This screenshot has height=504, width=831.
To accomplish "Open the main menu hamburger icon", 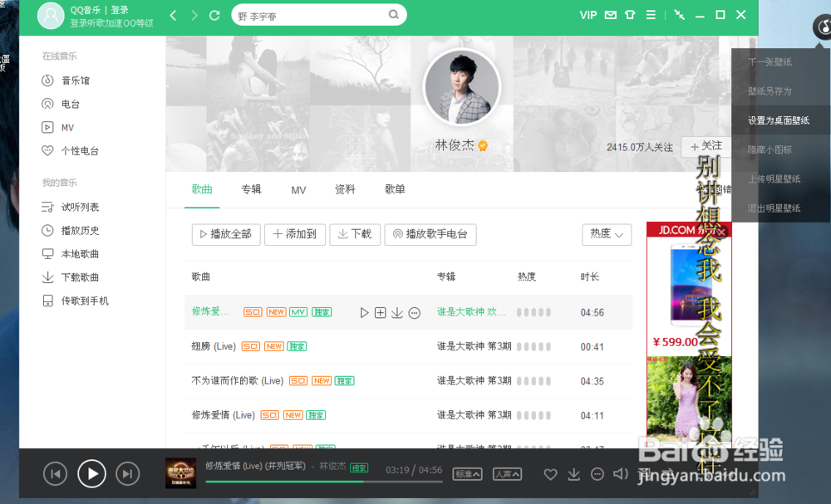I will coord(652,14).
